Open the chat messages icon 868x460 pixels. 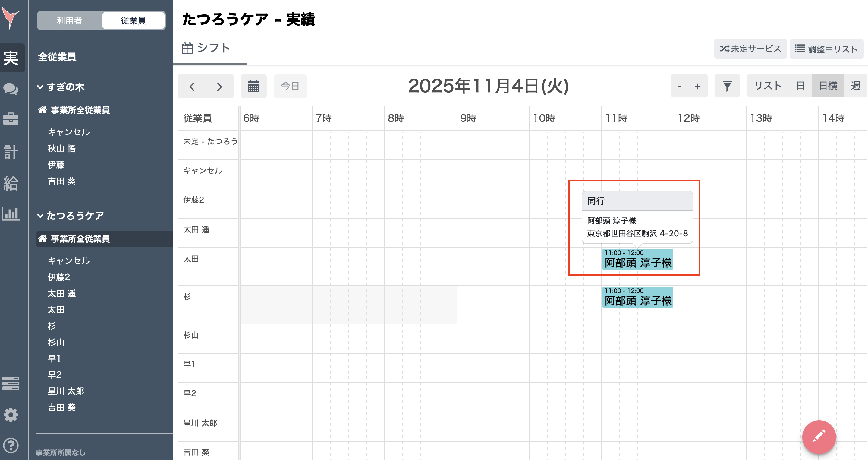(11, 89)
